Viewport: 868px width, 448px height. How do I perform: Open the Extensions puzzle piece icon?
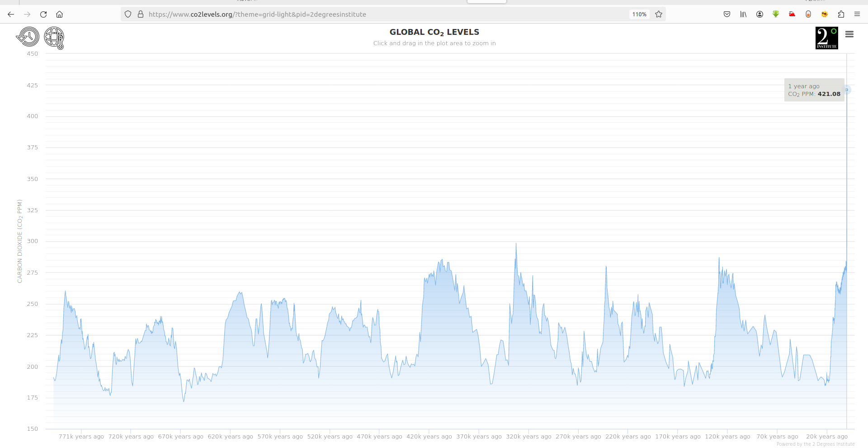tap(841, 14)
